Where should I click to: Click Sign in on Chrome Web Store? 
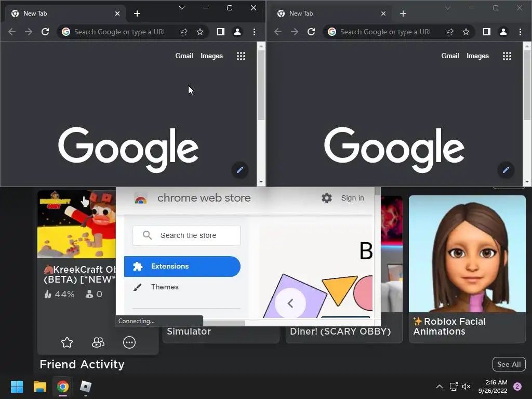[353, 198]
